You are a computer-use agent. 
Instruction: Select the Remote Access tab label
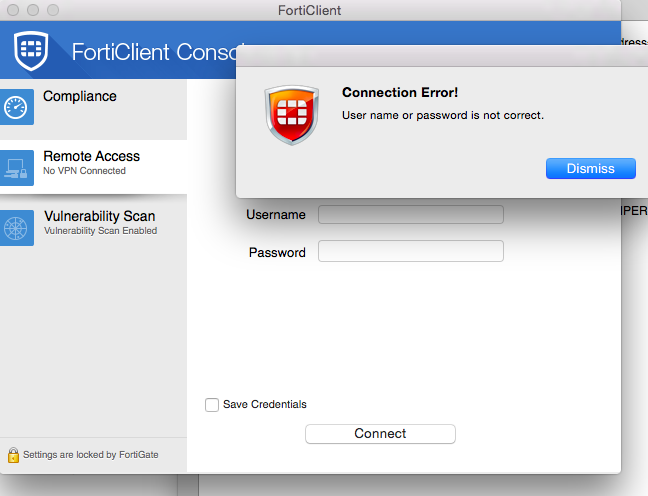click(91, 156)
